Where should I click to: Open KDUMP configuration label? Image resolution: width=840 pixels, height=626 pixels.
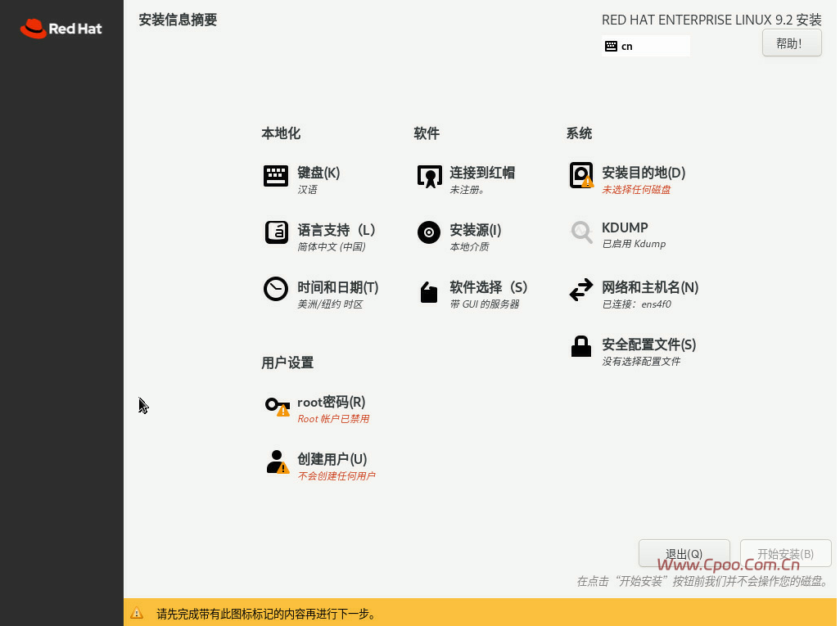[x=625, y=227]
